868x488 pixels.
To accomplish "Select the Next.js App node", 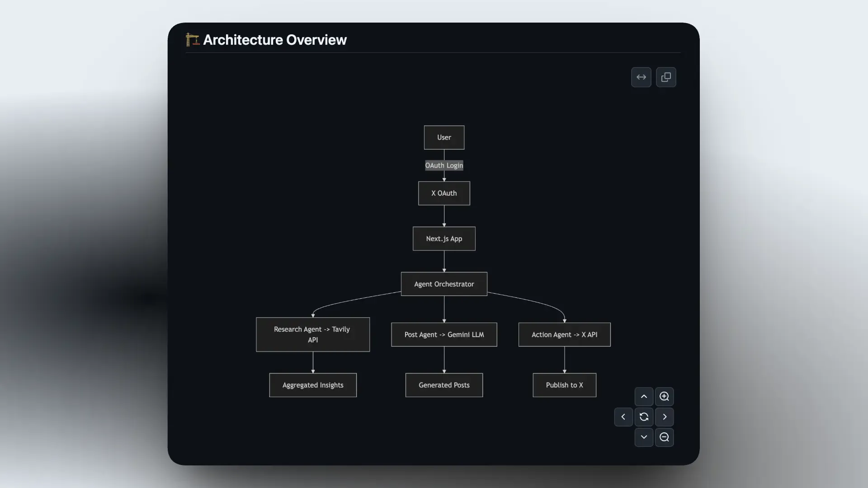I will tap(444, 239).
